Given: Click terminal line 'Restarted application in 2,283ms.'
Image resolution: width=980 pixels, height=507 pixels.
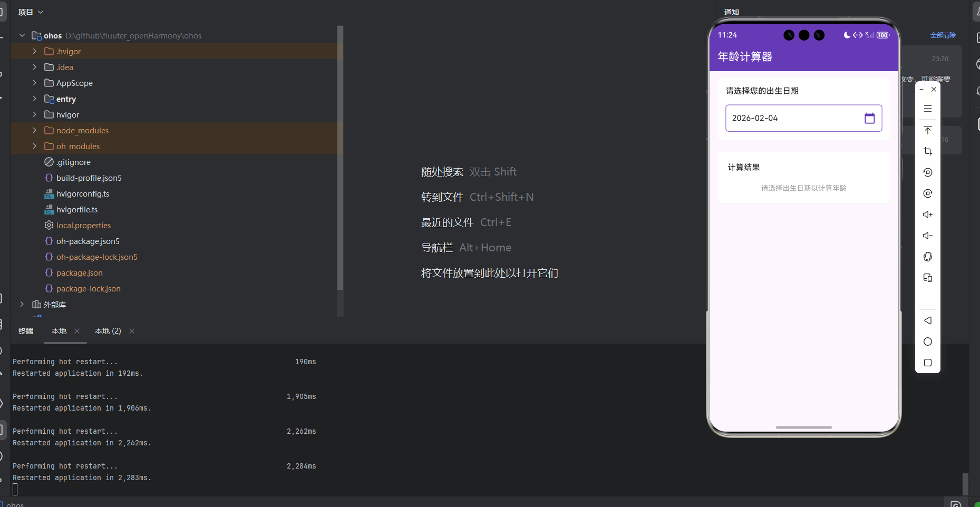Looking at the screenshot, I should (x=82, y=477).
